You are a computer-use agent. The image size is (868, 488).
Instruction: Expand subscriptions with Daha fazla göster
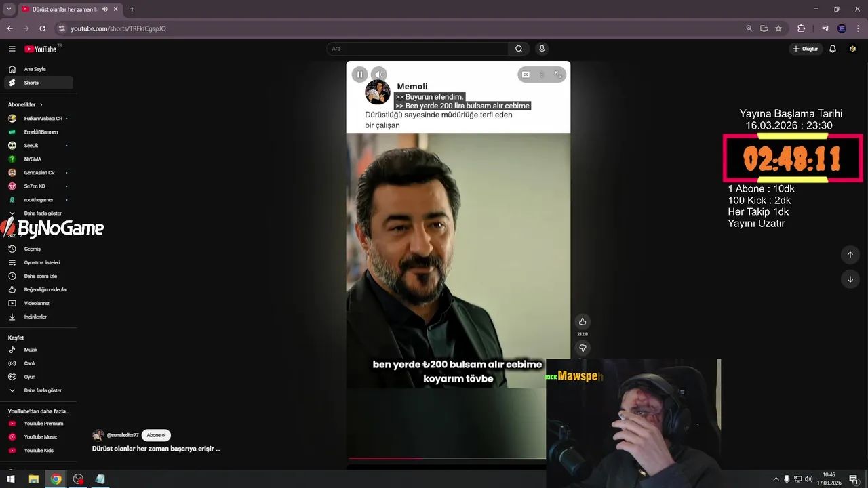click(x=39, y=213)
